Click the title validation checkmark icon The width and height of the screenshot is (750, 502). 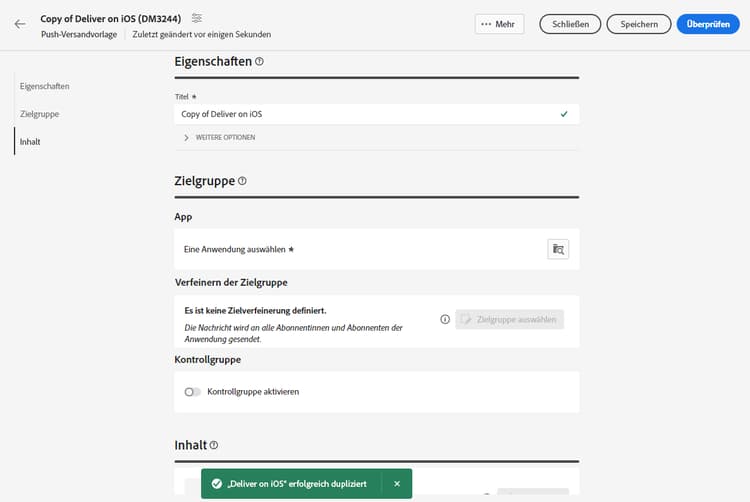point(564,114)
